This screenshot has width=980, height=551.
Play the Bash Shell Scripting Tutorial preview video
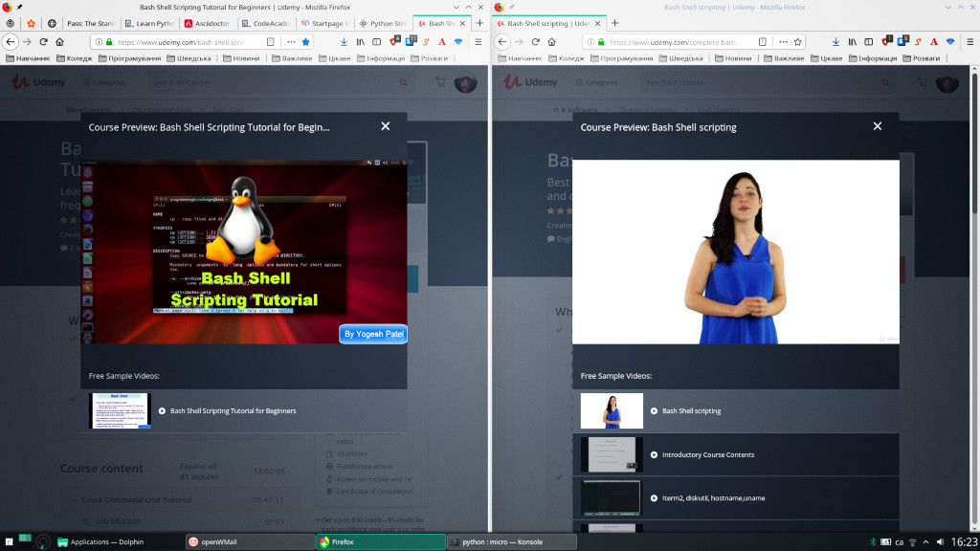click(x=244, y=252)
